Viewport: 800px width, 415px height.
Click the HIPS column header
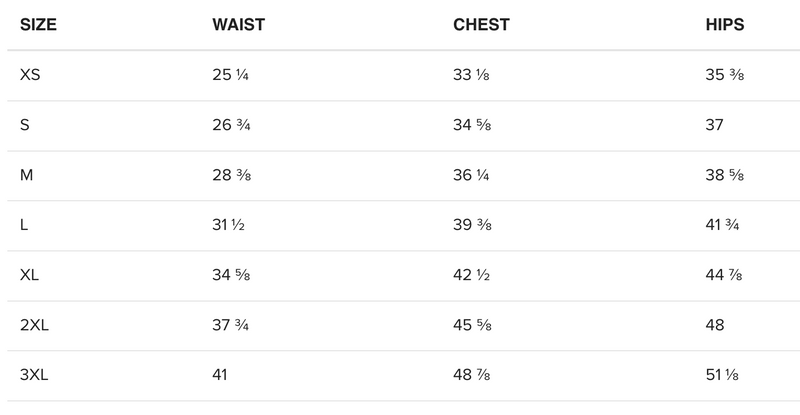(x=725, y=25)
